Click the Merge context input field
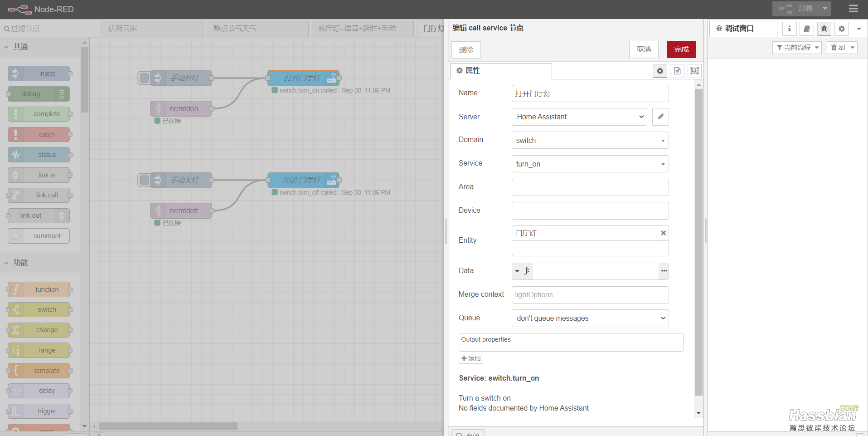 tap(590, 295)
